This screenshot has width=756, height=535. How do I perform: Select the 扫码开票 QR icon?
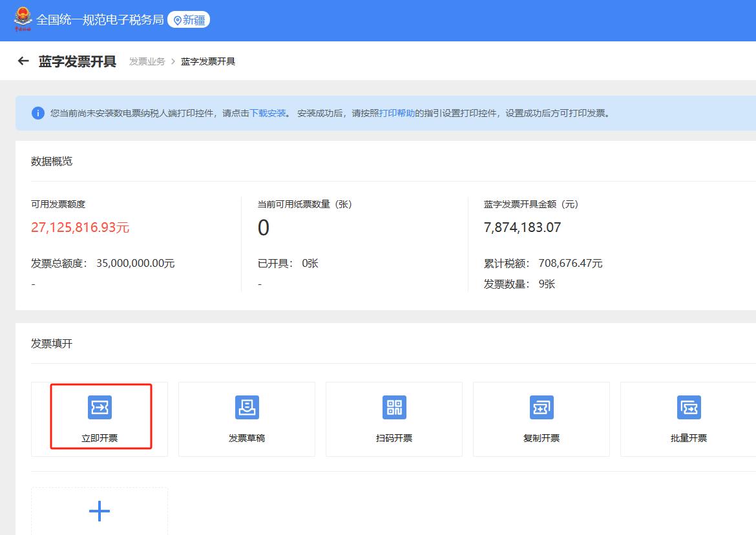click(394, 407)
